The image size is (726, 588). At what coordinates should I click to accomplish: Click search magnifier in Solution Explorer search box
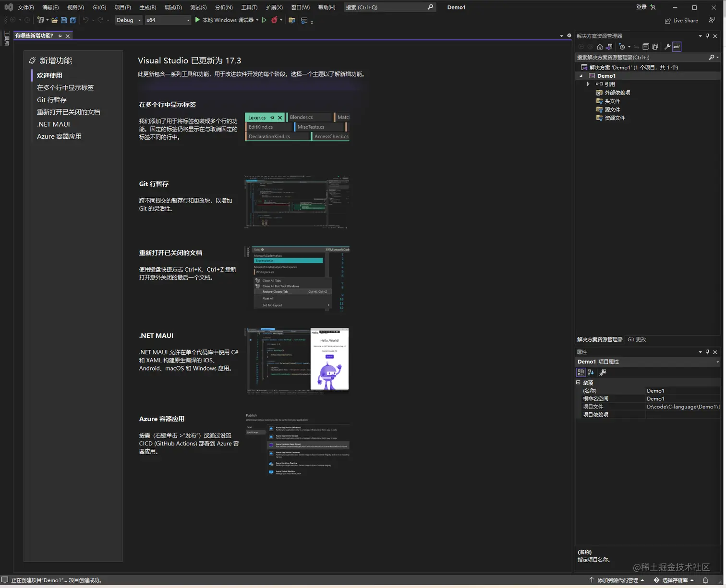(x=712, y=57)
